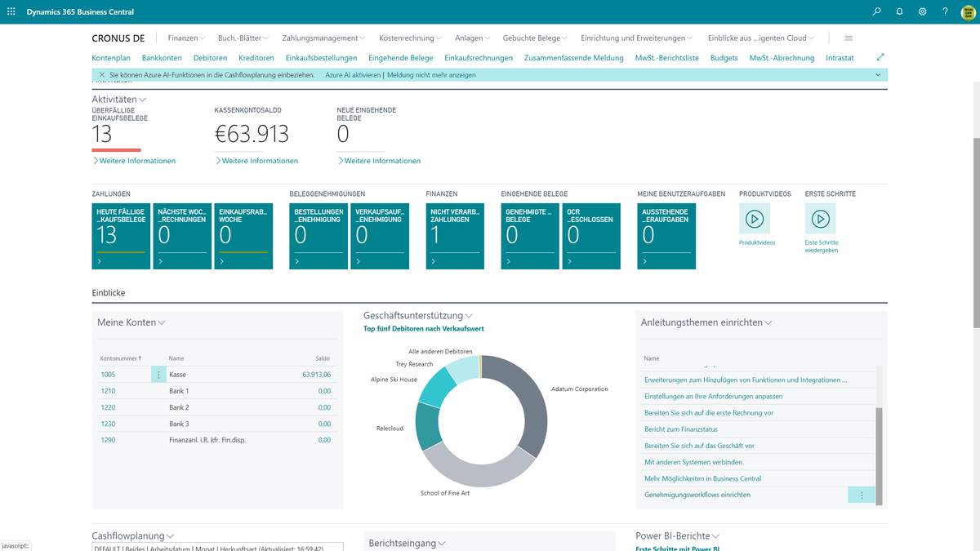Image resolution: width=980 pixels, height=551 pixels.
Task: Open Einrichtung und Erweiterungen dropdown
Action: click(637, 38)
